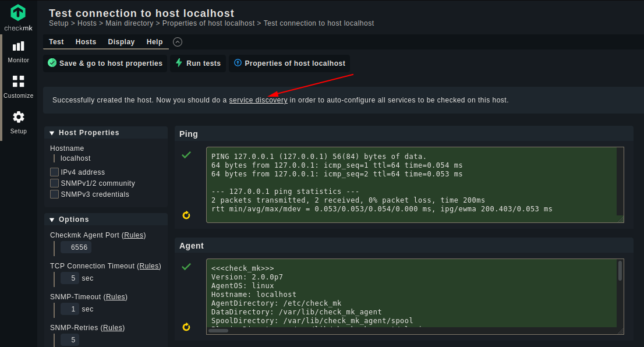Click the Agent output horizontal scrollbar

[x=218, y=331]
